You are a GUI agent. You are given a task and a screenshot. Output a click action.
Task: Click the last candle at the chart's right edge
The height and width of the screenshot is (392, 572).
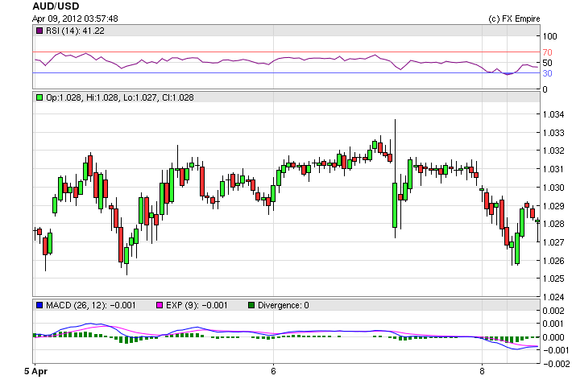click(x=537, y=229)
